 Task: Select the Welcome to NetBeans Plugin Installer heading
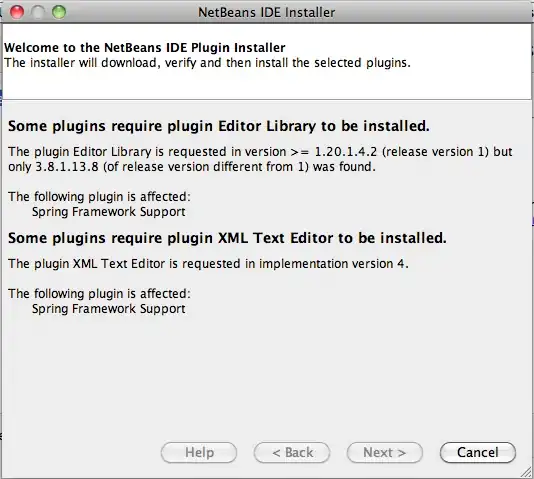(x=145, y=47)
